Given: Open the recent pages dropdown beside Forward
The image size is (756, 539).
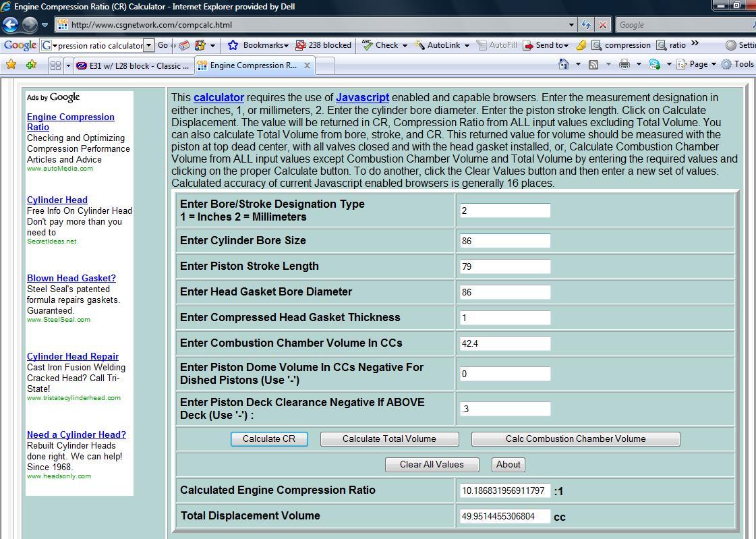Looking at the screenshot, I should 45,24.
